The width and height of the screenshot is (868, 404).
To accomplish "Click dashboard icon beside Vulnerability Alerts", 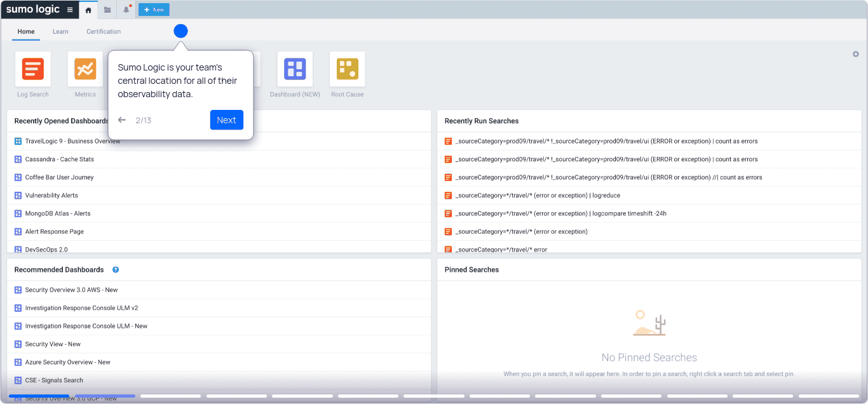I will click(x=18, y=196).
